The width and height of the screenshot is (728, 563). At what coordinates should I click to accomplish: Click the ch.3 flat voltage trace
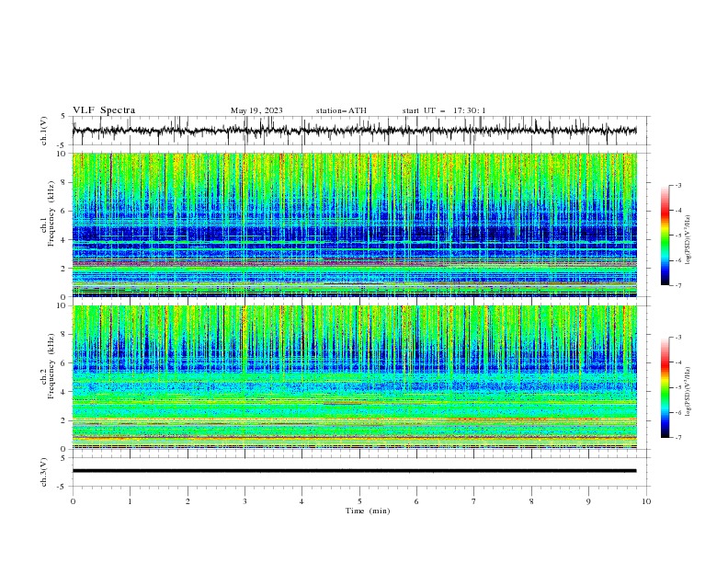click(354, 471)
